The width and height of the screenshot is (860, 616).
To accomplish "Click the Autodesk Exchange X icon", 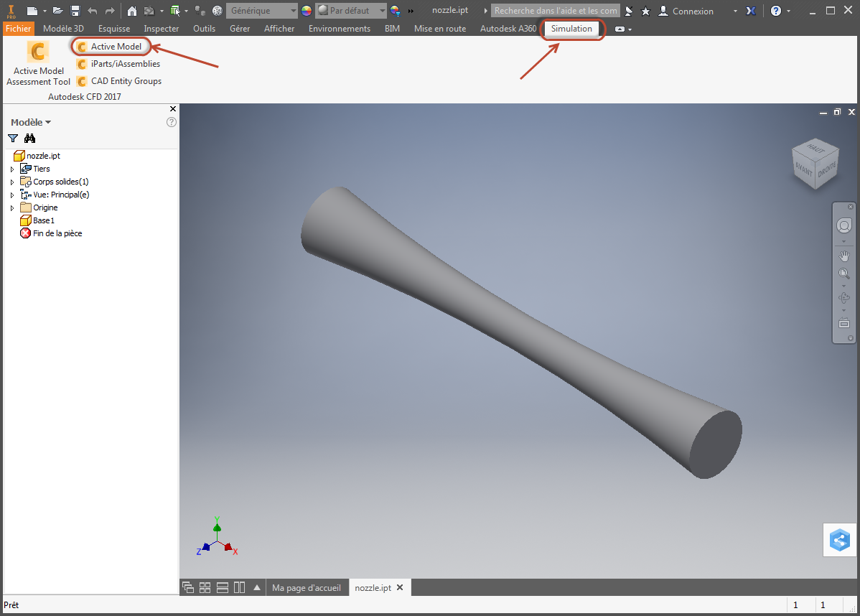I will pos(751,11).
